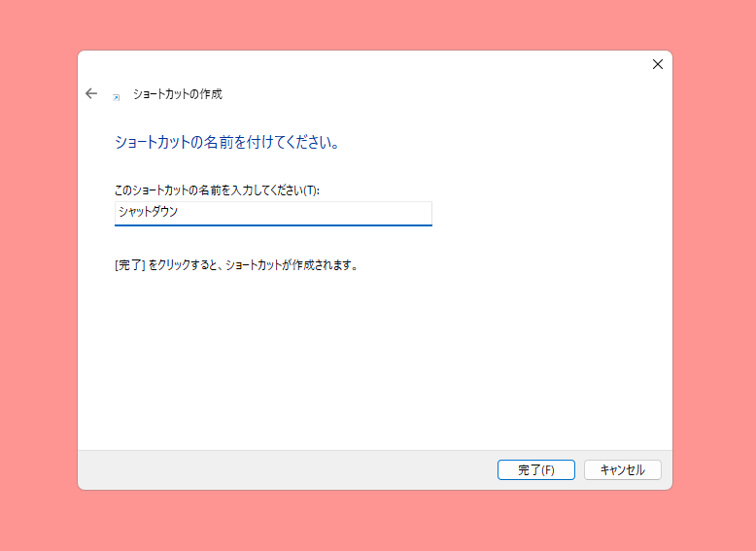
Task: Click the bracketed [完了] word in the instruction
Action: pyautogui.click(x=130, y=265)
